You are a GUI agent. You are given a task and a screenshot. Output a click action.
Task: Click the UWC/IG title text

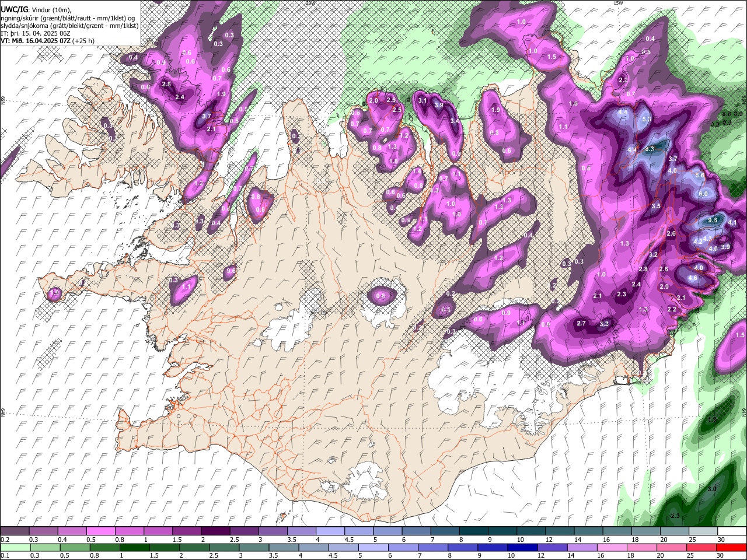[x=15, y=9]
